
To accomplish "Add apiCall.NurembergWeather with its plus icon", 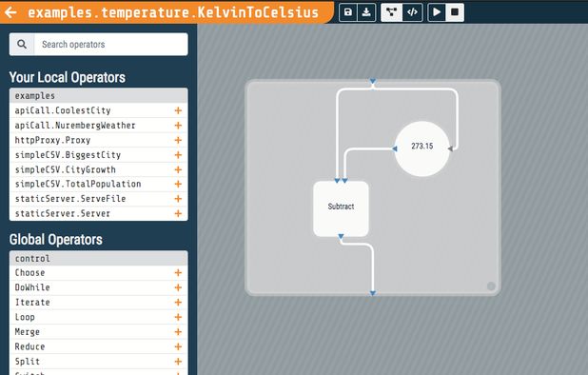I will 178,126.
